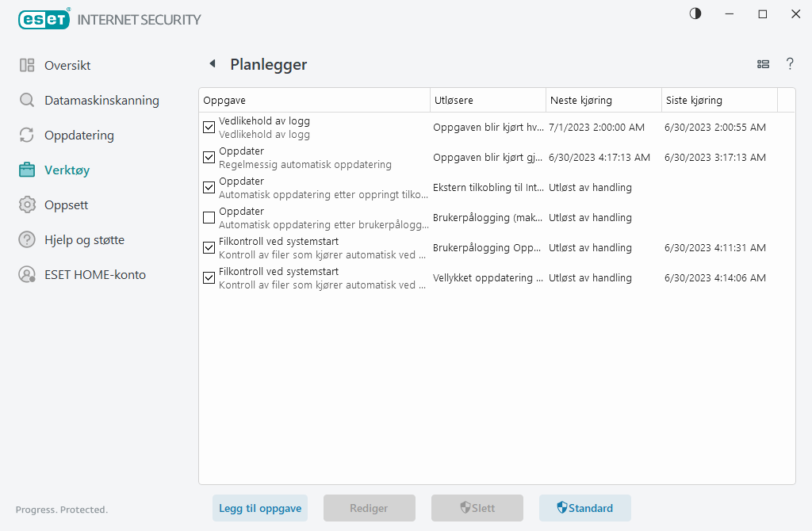Uncheck the Vedlikehold av logg task

[x=209, y=128]
